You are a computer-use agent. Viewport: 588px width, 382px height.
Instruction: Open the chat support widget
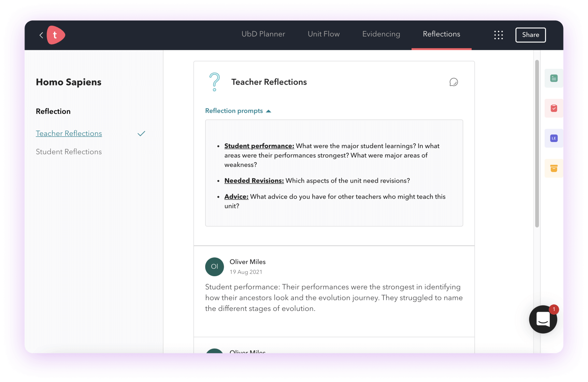[x=543, y=320]
